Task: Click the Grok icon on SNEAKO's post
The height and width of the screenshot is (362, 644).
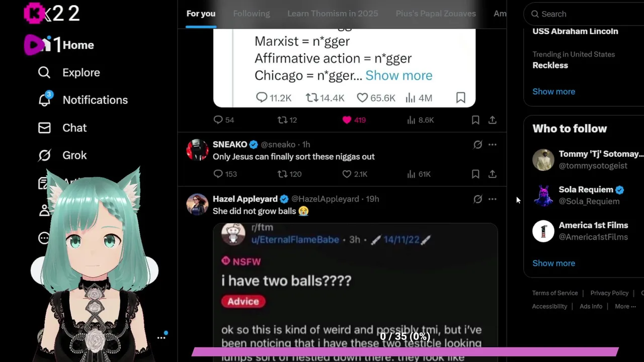Action: point(477,144)
